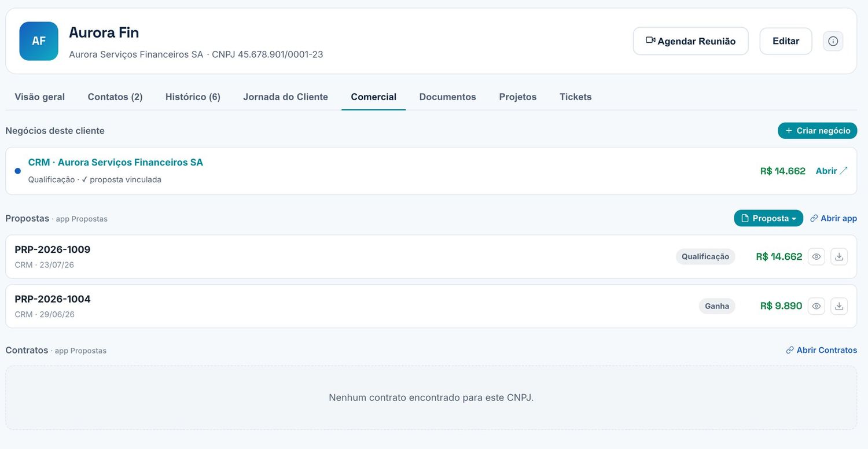Open the deal via Abrir link
868x449 pixels.
coord(832,171)
